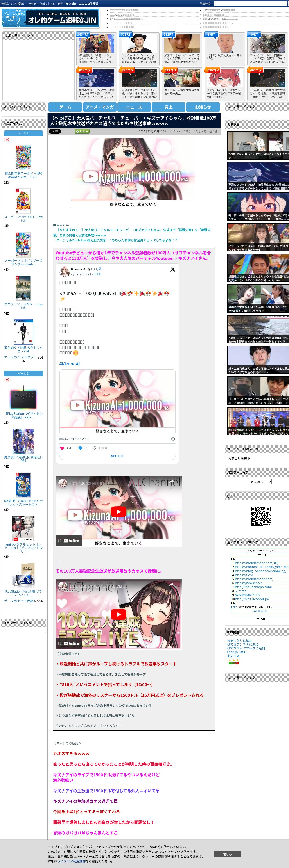Image resolution: width=289 pixels, height=868 pixels.
Task: Open the ゲーム tab
Action: (65, 107)
